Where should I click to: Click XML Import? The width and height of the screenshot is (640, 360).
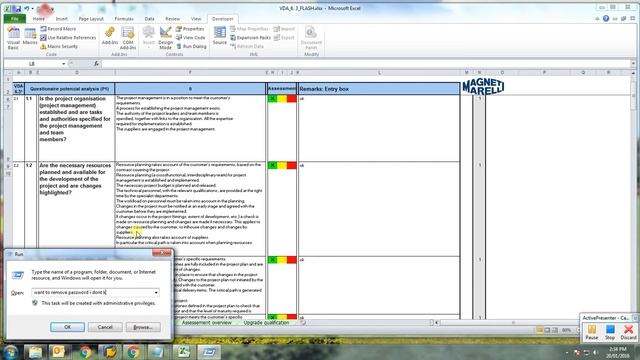pos(284,29)
